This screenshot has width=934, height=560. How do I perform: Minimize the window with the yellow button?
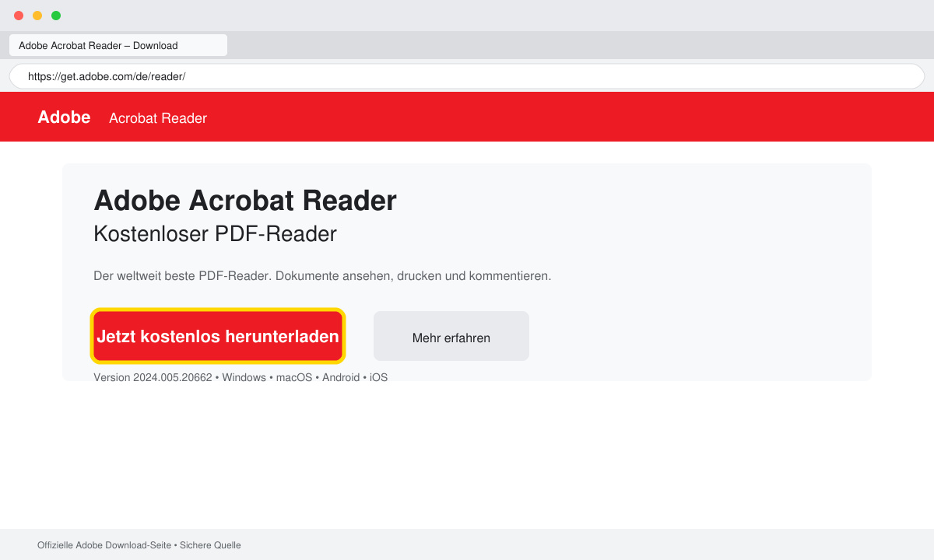click(x=37, y=16)
